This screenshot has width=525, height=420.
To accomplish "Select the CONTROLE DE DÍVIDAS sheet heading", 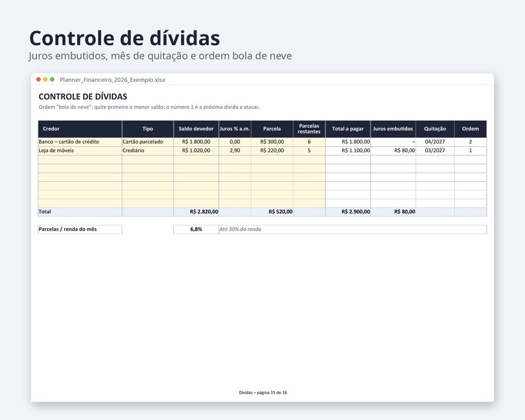I will [x=83, y=97].
